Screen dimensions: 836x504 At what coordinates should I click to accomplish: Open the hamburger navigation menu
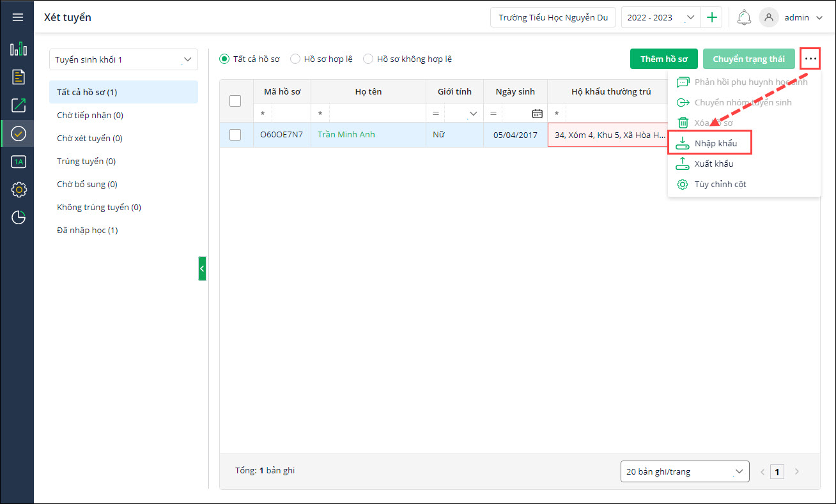click(17, 17)
